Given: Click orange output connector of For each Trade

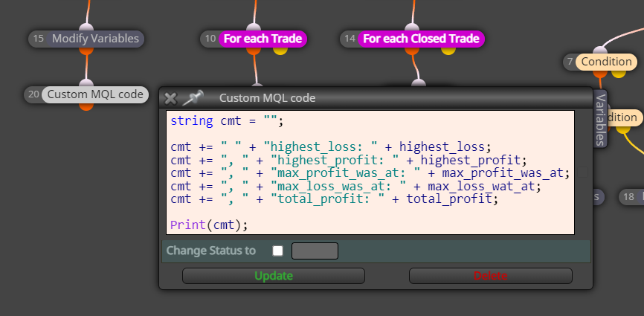Looking at the screenshot, I should [254, 51].
